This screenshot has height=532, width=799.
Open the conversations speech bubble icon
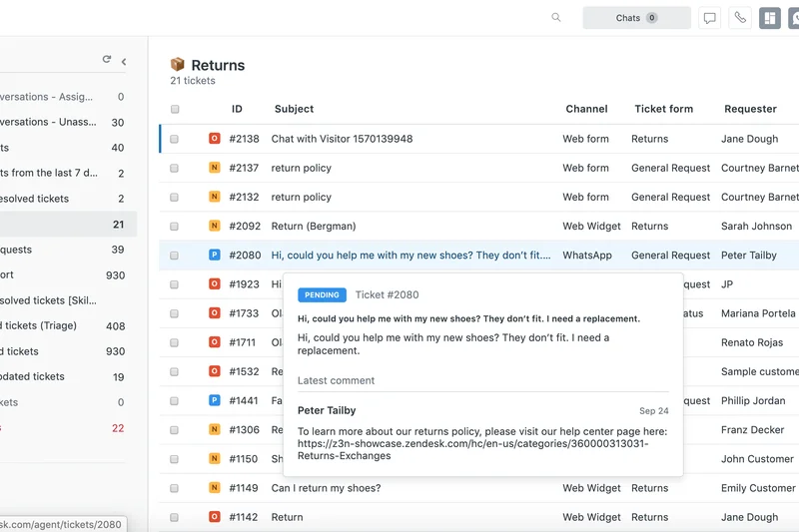pos(709,18)
